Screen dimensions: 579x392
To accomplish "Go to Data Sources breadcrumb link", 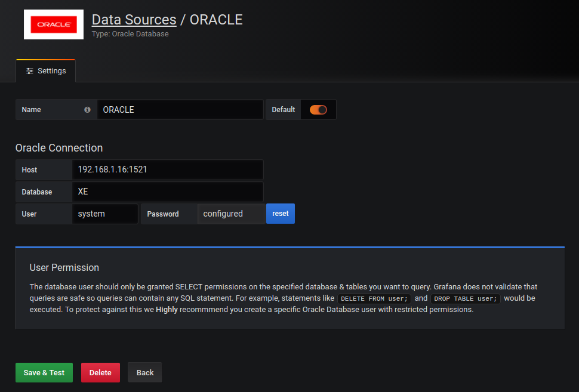I will click(x=134, y=20).
